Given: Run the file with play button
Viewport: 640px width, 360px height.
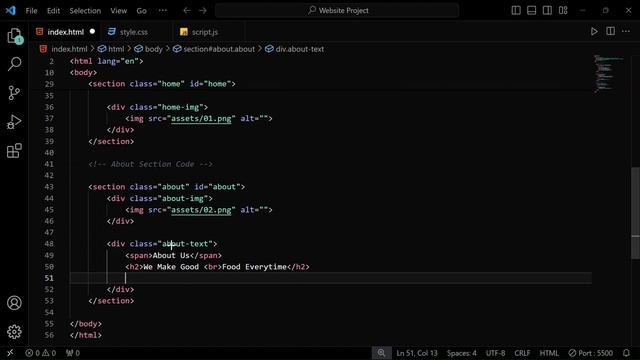Looking at the screenshot, I should tap(594, 31).
